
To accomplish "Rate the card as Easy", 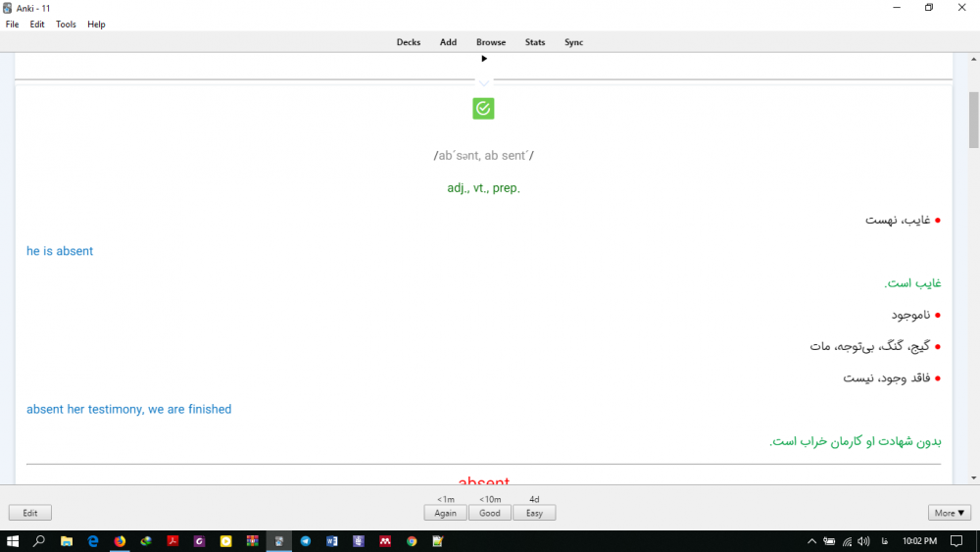I will click(534, 513).
